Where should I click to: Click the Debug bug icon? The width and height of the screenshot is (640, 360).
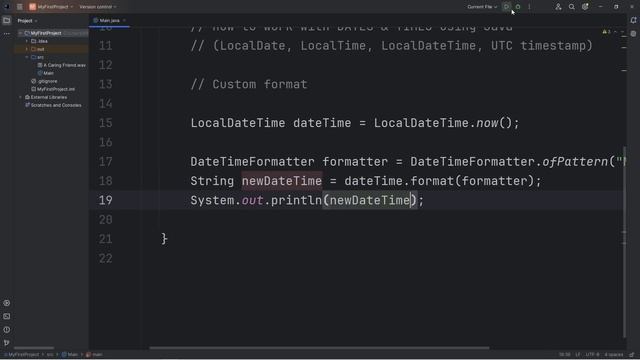[518, 7]
